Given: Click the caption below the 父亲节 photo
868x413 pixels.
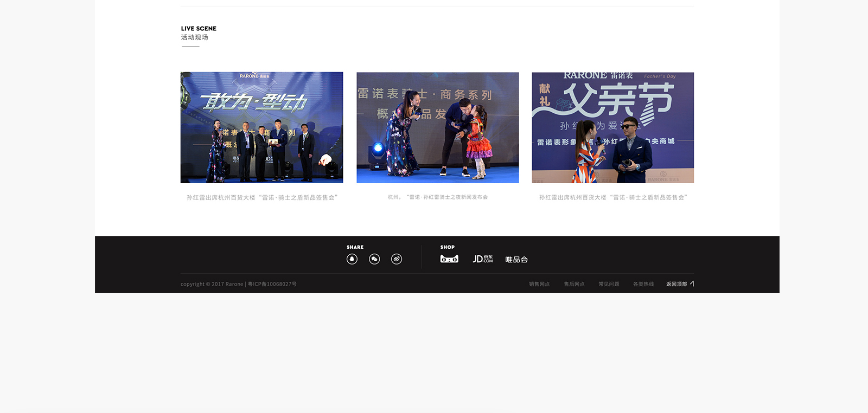Looking at the screenshot, I should click(613, 198).
